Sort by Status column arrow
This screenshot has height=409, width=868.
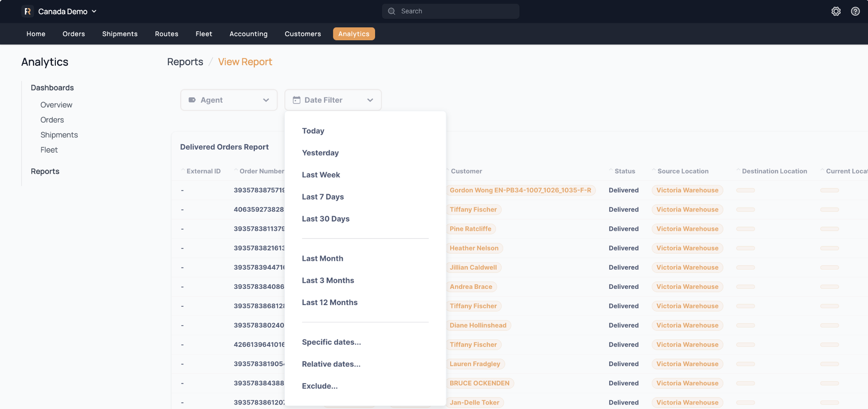(611, 171)
